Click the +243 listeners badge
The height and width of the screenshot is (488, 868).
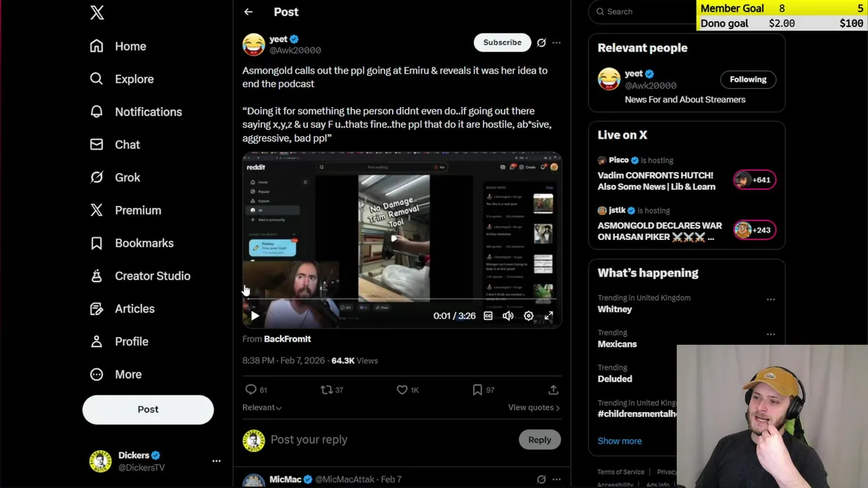[x=754, y=230]
